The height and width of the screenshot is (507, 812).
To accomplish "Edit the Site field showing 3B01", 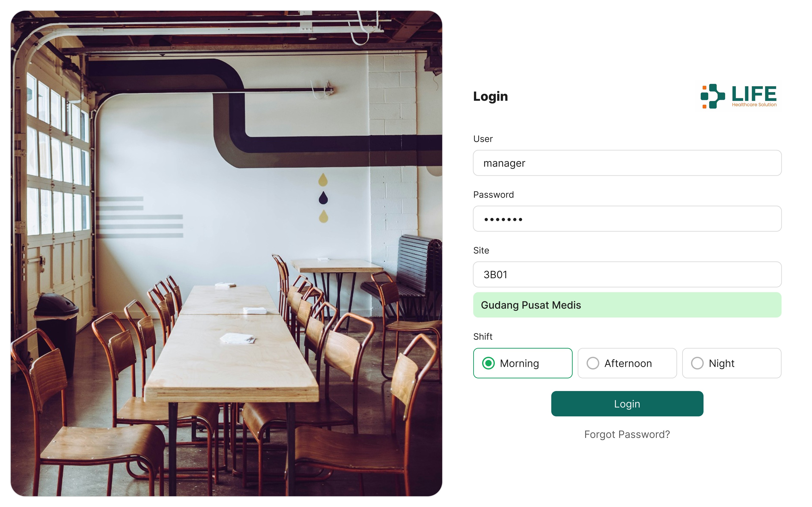I will (627, 274).
